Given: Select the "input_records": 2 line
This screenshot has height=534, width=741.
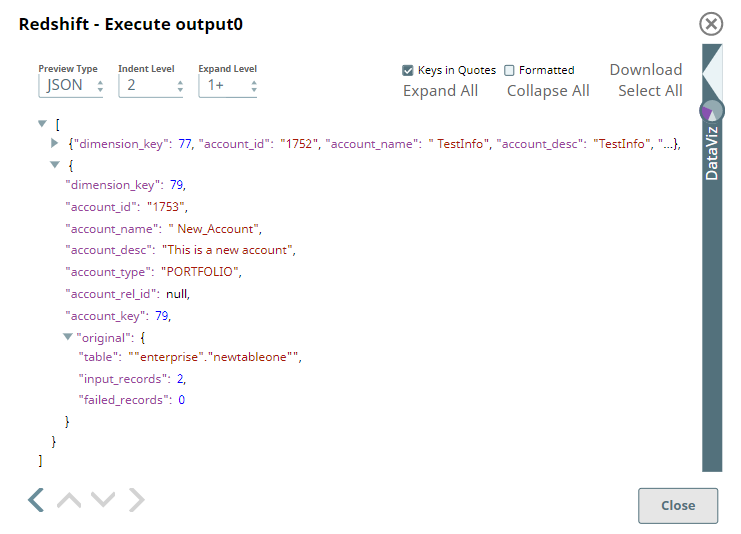Looking at the screenshot, I should coord(132,379).
